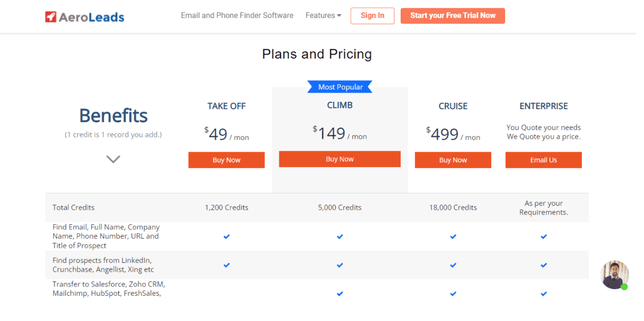Viewport: 644px width, 321px height.
Task: Open the Features dropdown menu
Action: 324,15
